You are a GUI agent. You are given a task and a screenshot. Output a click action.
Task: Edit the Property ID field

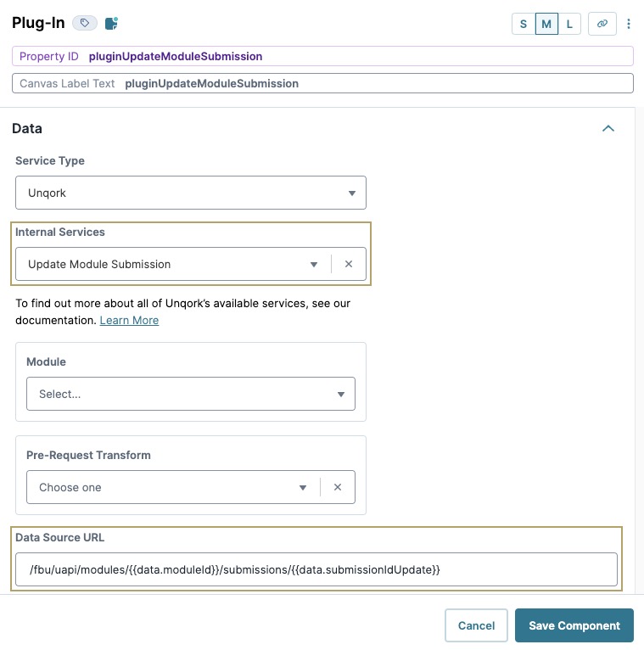[x=322, y=56]
